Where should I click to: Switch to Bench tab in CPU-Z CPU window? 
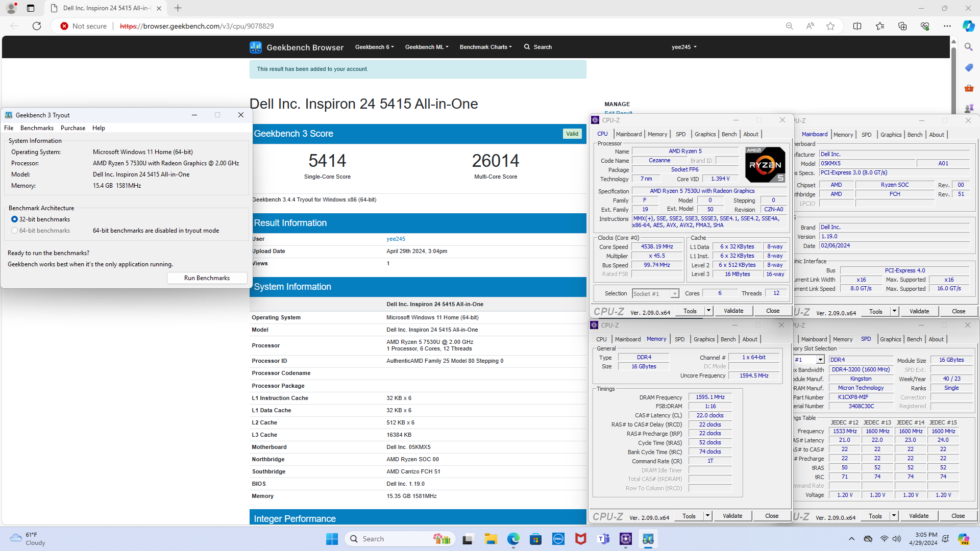729,134
